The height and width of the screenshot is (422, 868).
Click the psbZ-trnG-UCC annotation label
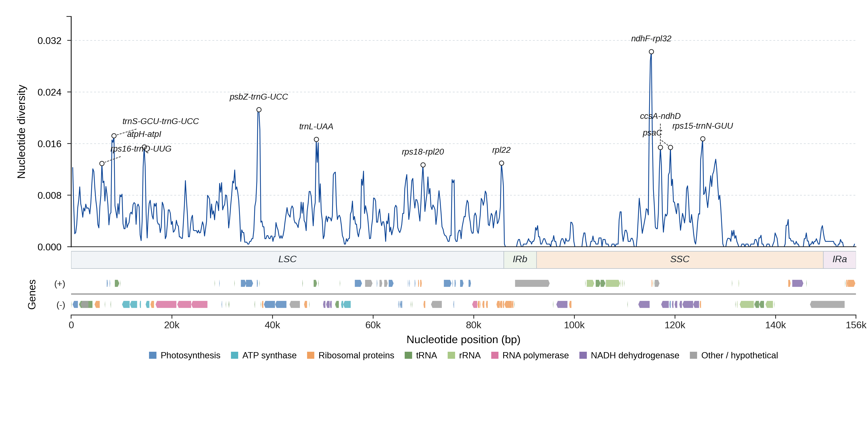point(259,97)
